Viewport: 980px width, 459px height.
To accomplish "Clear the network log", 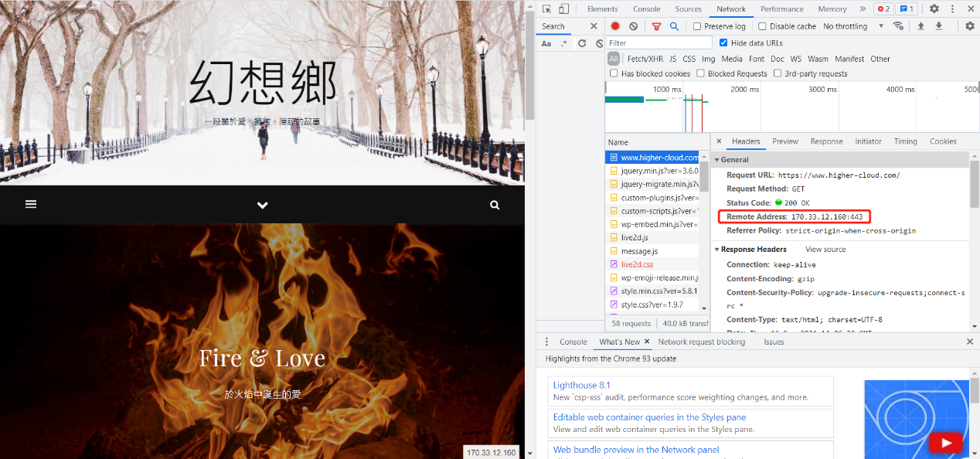I will pyautogui.click(x=633, y=26).
